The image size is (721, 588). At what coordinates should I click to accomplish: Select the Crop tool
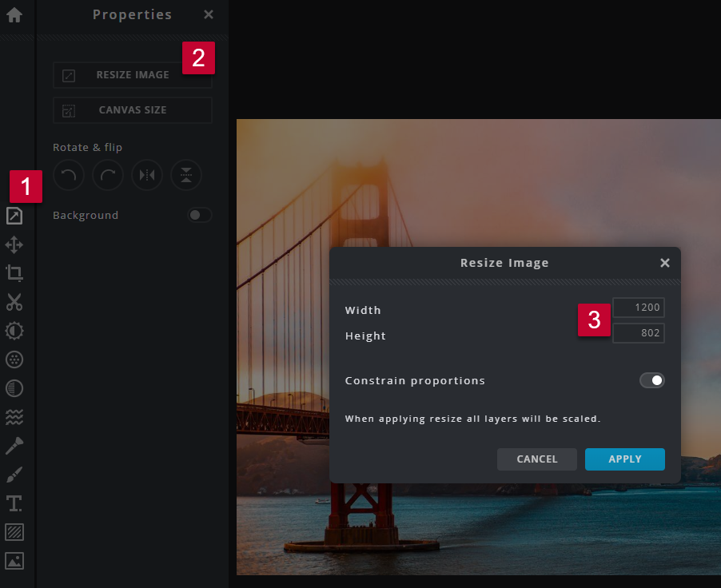pyautogui.click(x=14, y=273)
